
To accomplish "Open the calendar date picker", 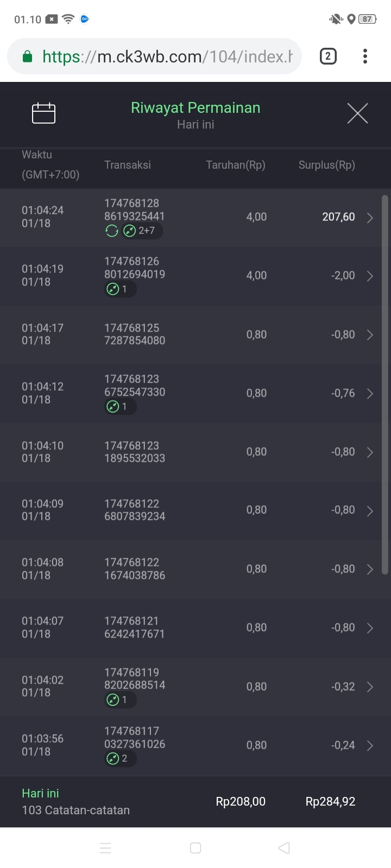I will point(43,113).
